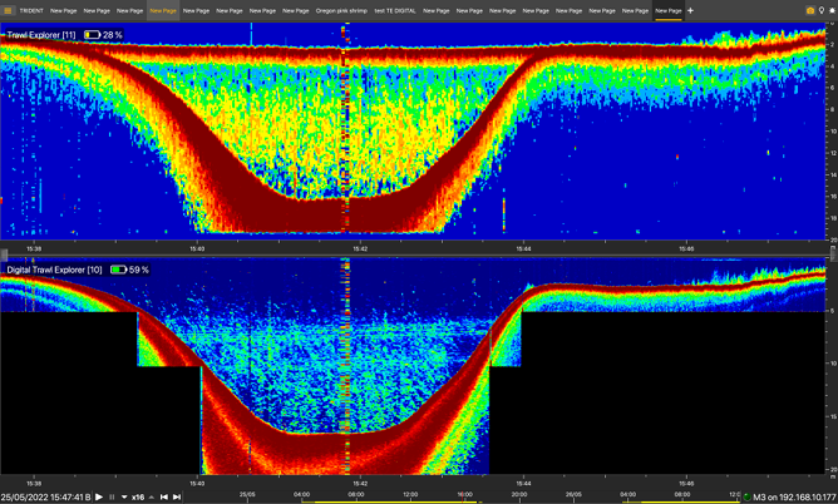Click the light bulb icon
838x504 pixels.
(822, 10)
